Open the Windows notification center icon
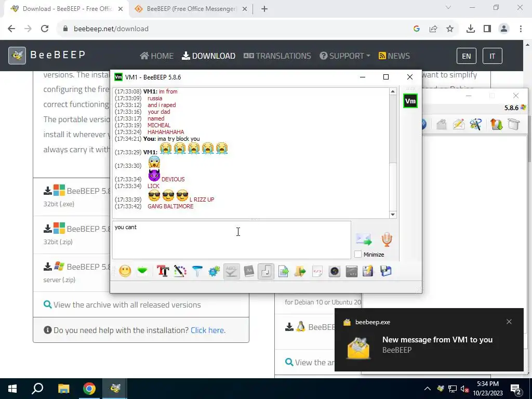The image size is (532, 399). click(516, 389)
